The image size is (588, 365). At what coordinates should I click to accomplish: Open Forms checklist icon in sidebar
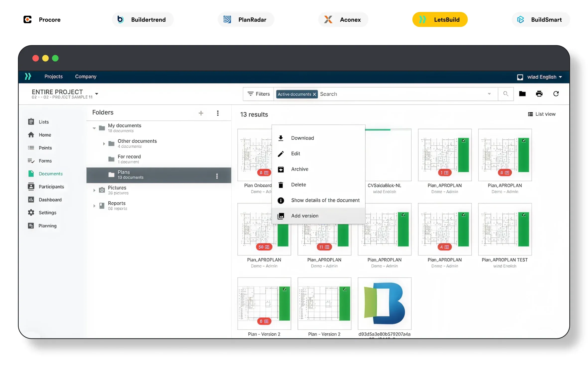tap(31, 161)
